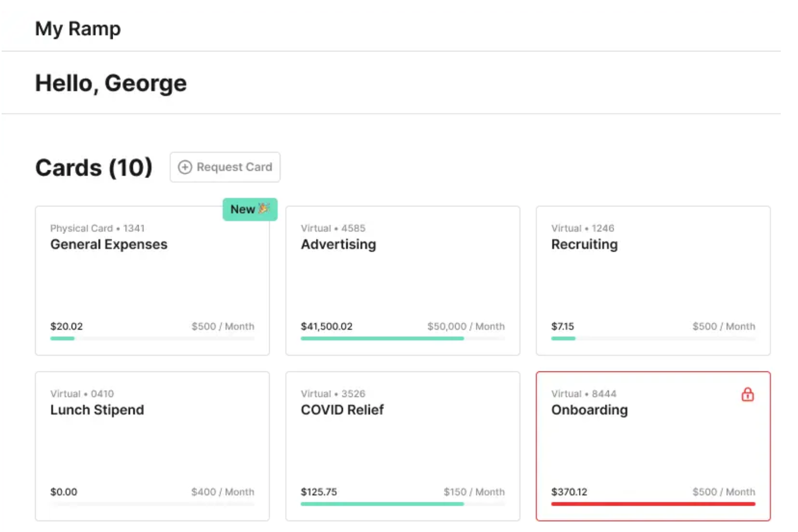Image resolution: width=798 pixels, height=532 pixels.
Task: Select the COVID Relief card
Action: click(403, 446)
